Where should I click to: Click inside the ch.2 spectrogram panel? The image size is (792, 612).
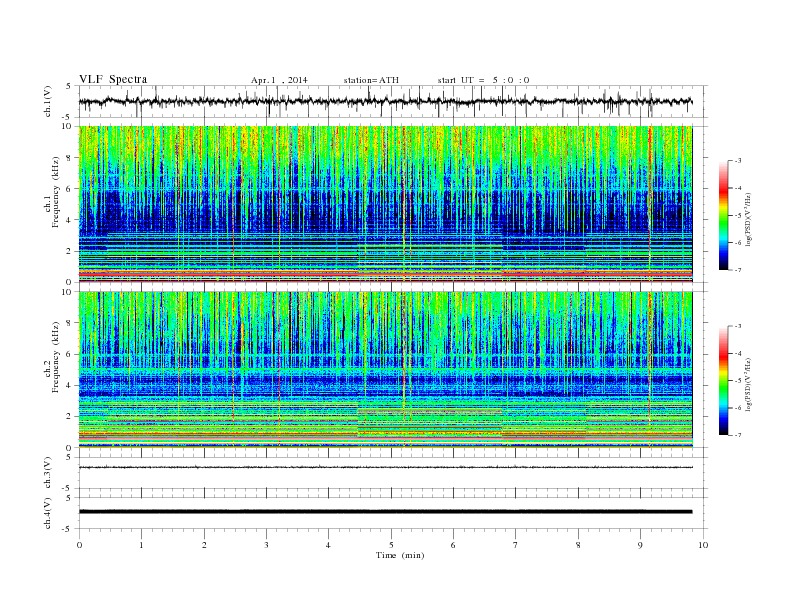(385, 369)
